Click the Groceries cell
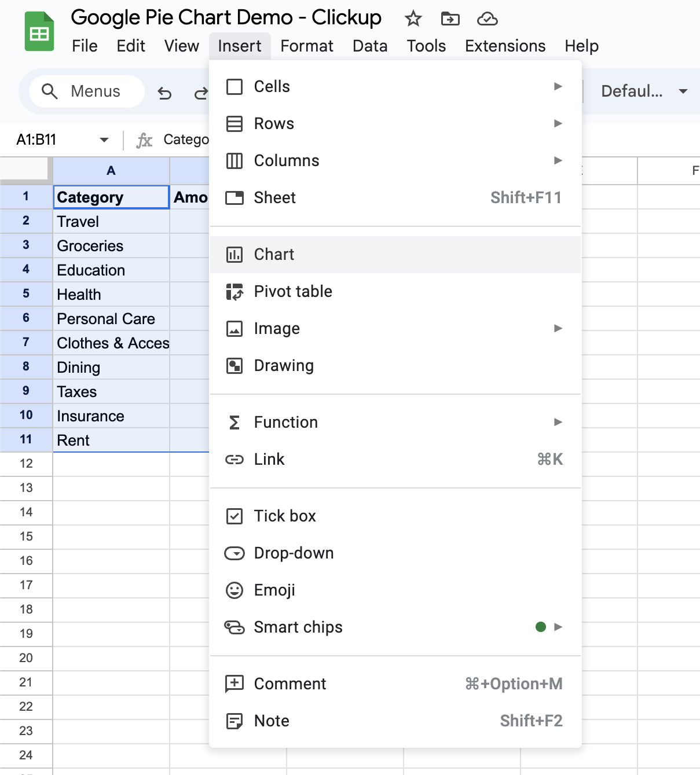Image resolution: width=700 pixels, height=775 pixels. point(111,246)
